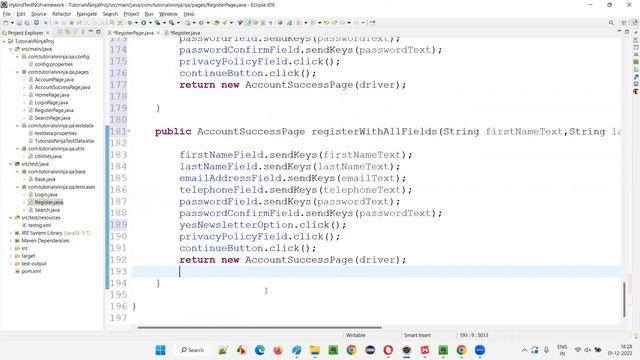Click the Pin Editor toolbar icon
640x360 pixels.
(x=372, y=23)
